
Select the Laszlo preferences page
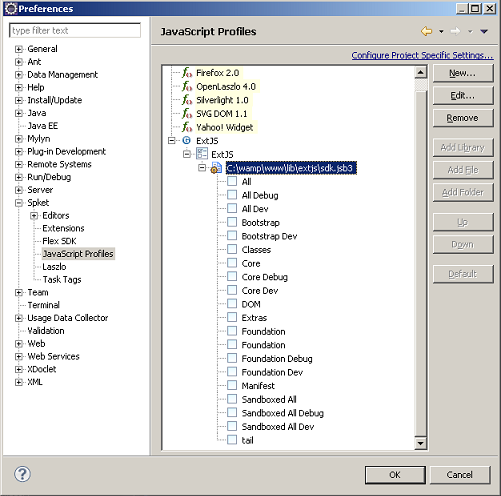[x=54, y=267]
